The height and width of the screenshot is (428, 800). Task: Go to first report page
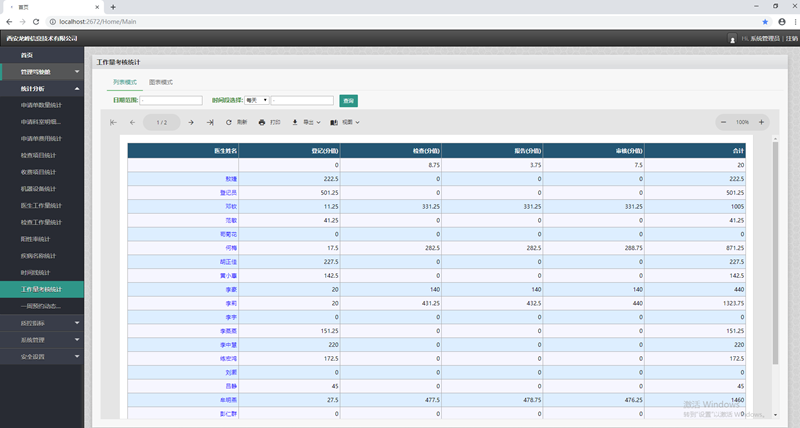(x=114, y=122)
